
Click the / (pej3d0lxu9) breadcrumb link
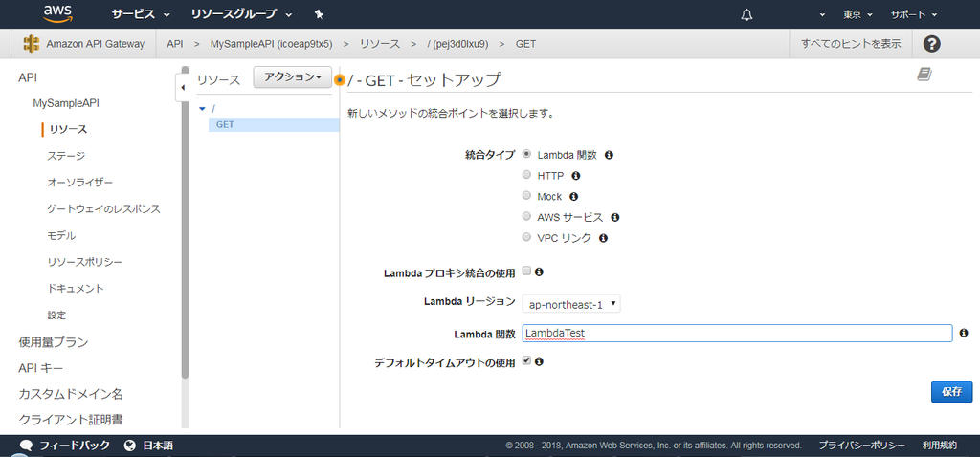[458, 44]
